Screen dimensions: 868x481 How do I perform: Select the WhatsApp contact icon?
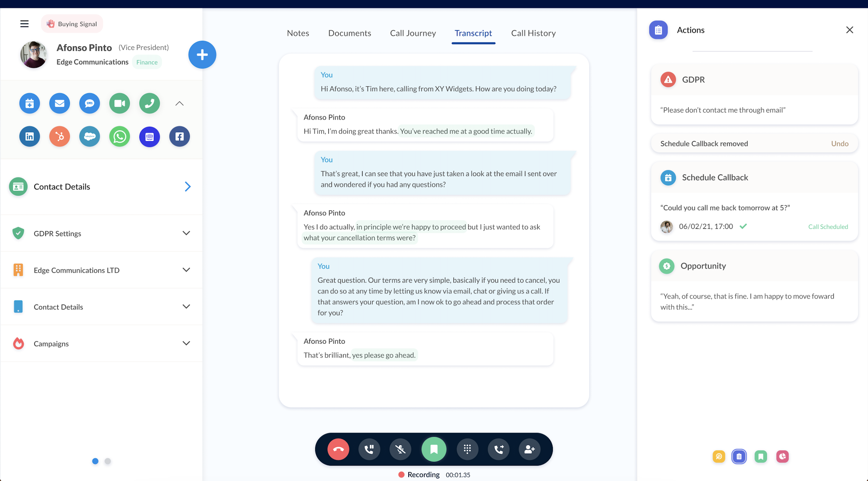coord(119,136)
